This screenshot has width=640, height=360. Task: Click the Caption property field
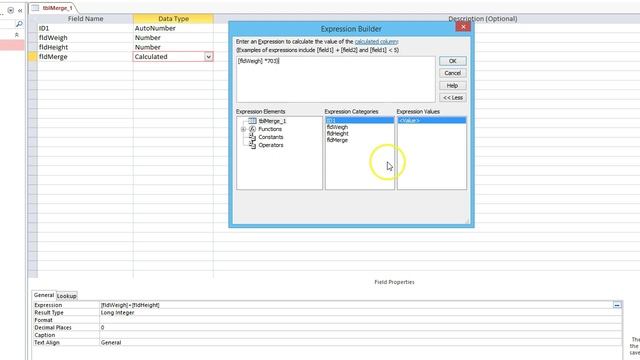[361, 335]
